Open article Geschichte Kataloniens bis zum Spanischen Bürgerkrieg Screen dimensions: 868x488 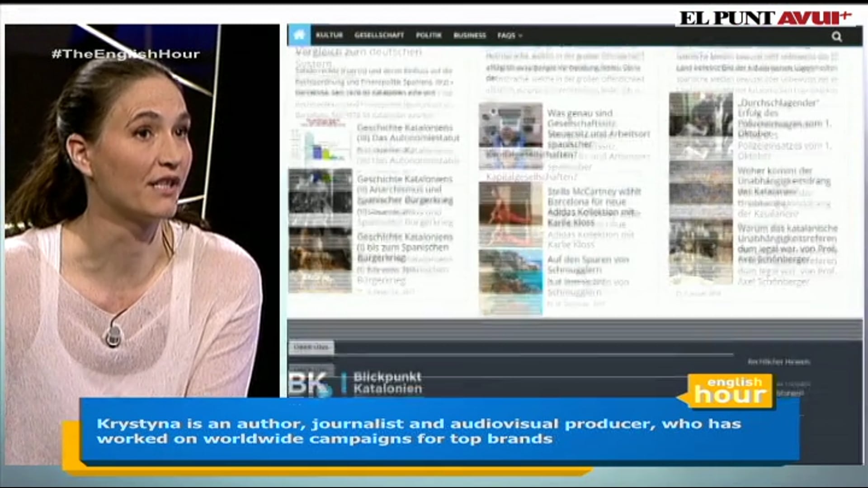tap(405, 247)
